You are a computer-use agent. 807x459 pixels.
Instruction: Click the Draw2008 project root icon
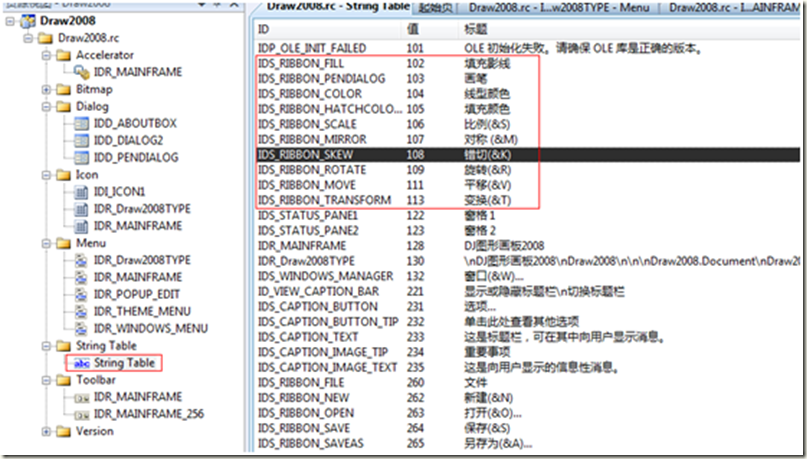(x=28, y=21)
